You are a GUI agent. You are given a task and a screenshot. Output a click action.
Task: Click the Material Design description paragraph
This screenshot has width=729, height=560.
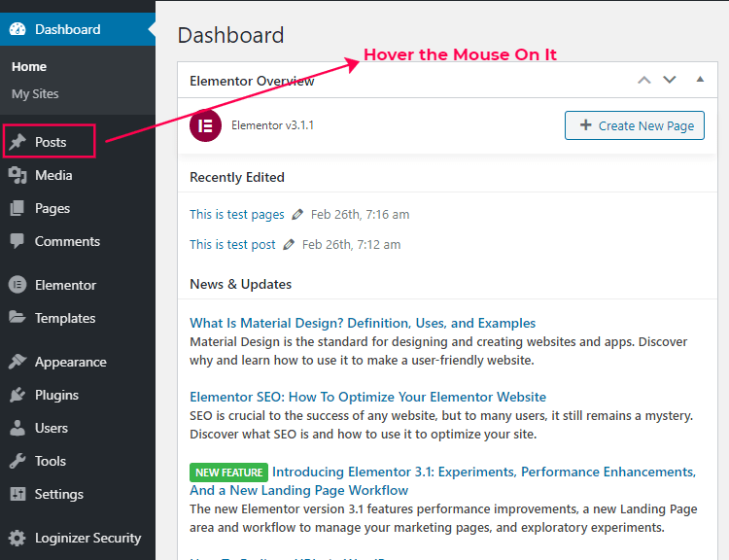pyautogui.click(x=438, y=351)
